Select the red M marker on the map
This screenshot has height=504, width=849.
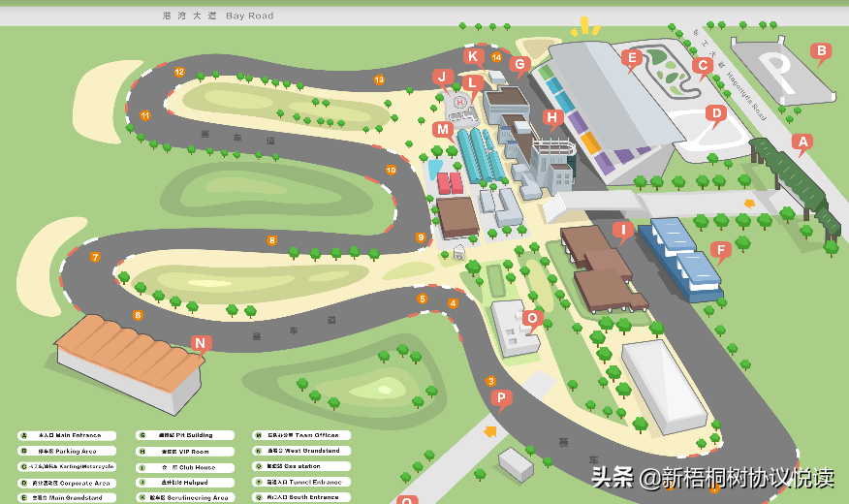tap(443, 129)
